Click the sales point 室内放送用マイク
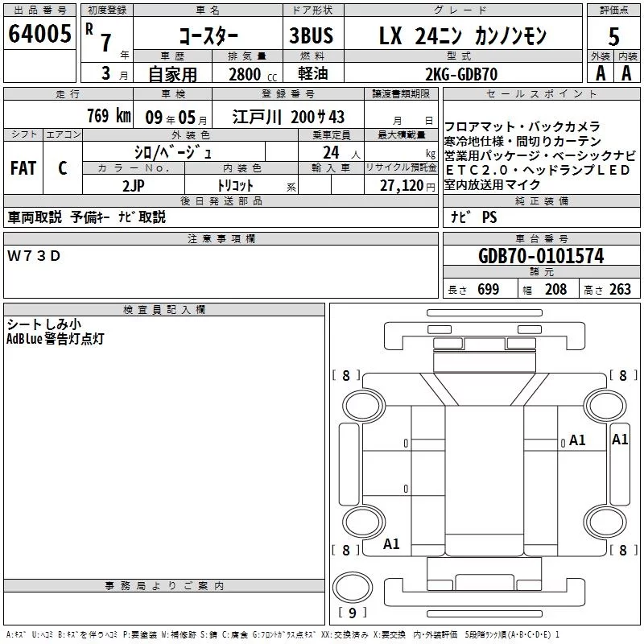The height and width of the screenshot is (644, 644). 492,185
